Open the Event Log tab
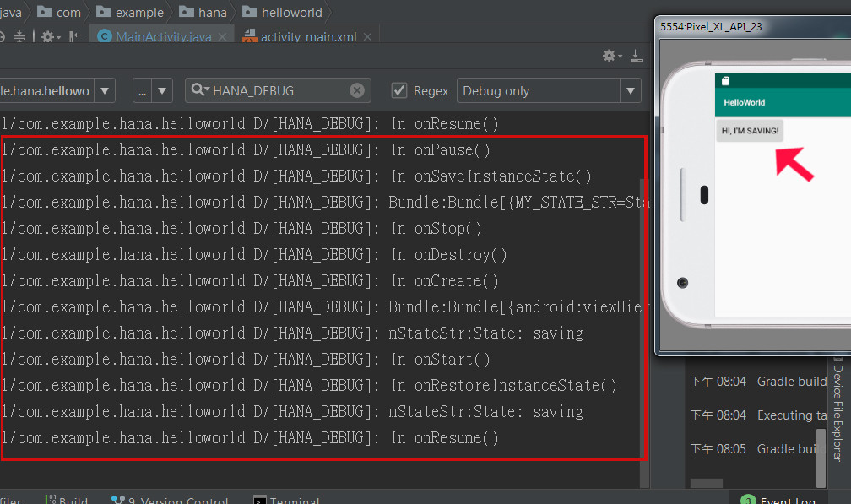The height and width of the screenshot is (504, 851). (x=778, y=500)
